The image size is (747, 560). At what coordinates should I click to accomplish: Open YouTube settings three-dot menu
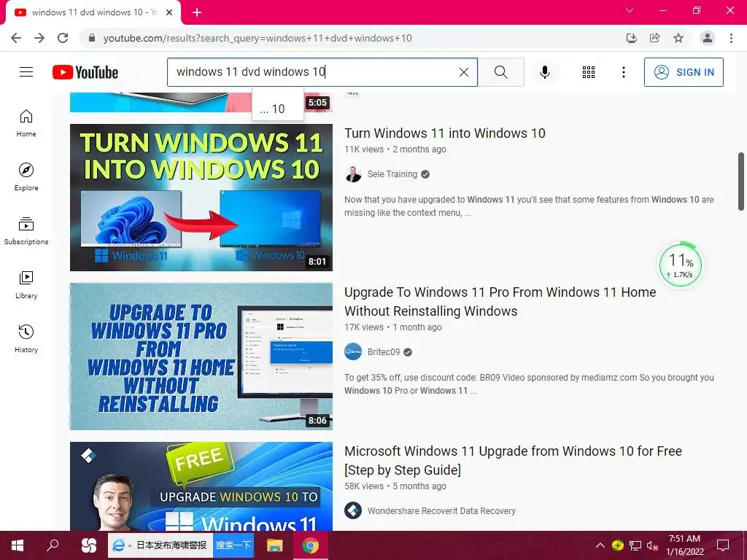pos(623,72)
